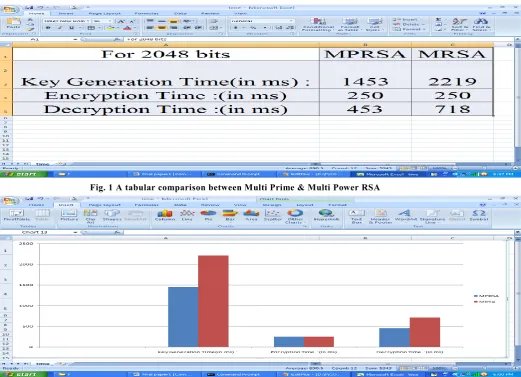Click the cell borders icon in upper ribbon

[x=91, y=28]
